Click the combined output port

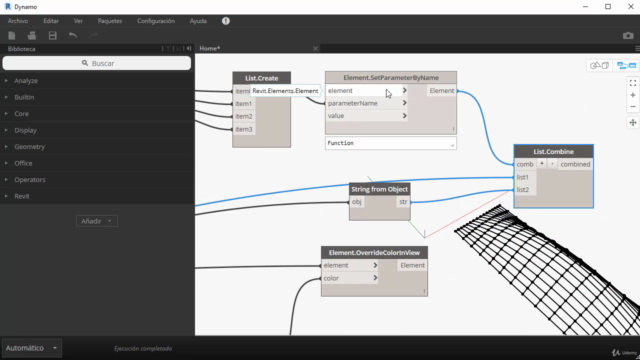point(575,164)
